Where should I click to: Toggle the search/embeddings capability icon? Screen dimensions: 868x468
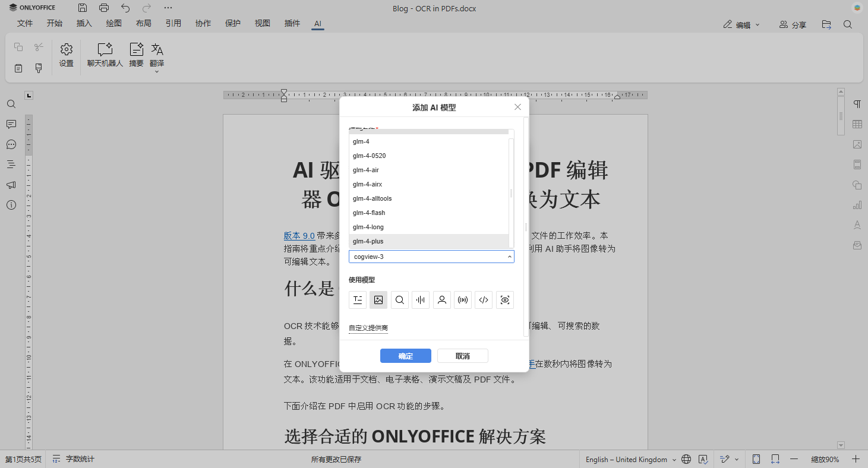point(400,300)
